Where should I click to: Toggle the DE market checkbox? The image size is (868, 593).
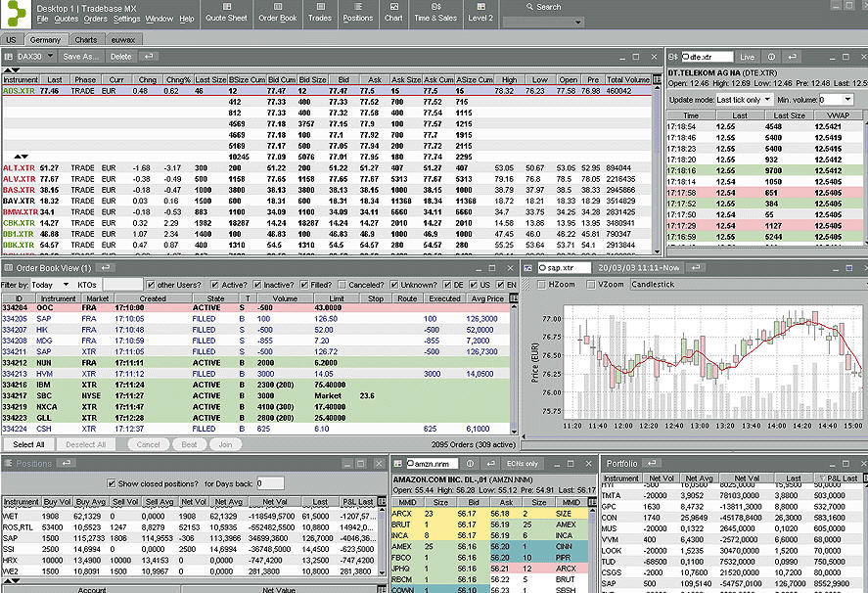[x=447, y=285]
